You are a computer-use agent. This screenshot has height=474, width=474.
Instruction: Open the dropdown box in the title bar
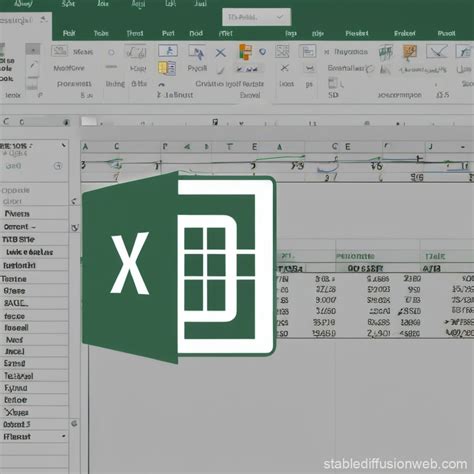click(256, 17)
